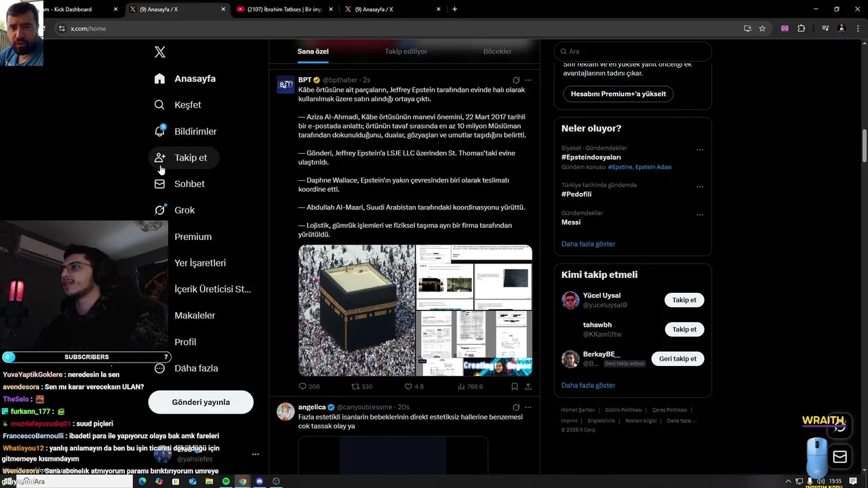This screenshot has width=868, height=488.
Task: Open Premium in sidebar
Action: point(193,237)
